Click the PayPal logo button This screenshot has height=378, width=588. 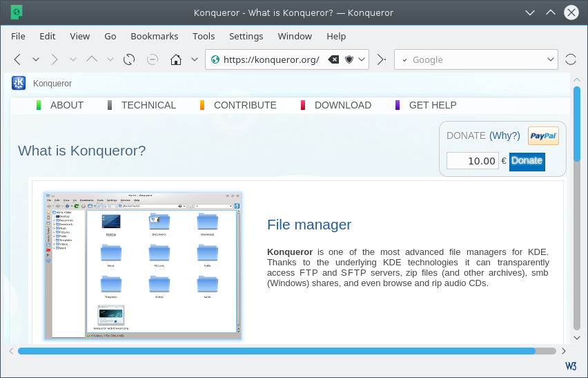[543, 136]
